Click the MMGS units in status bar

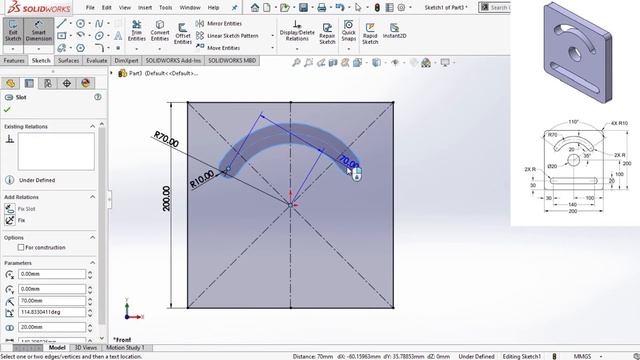point(582,356)
